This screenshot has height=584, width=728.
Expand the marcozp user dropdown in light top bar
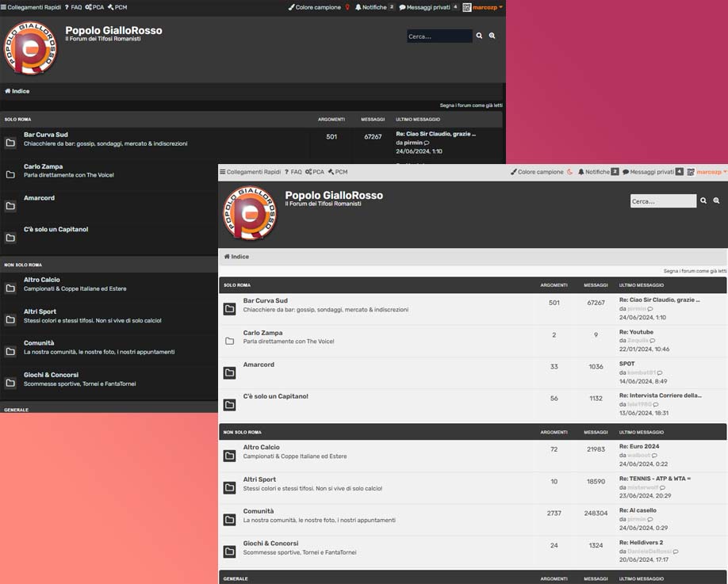tap(708, 172)
